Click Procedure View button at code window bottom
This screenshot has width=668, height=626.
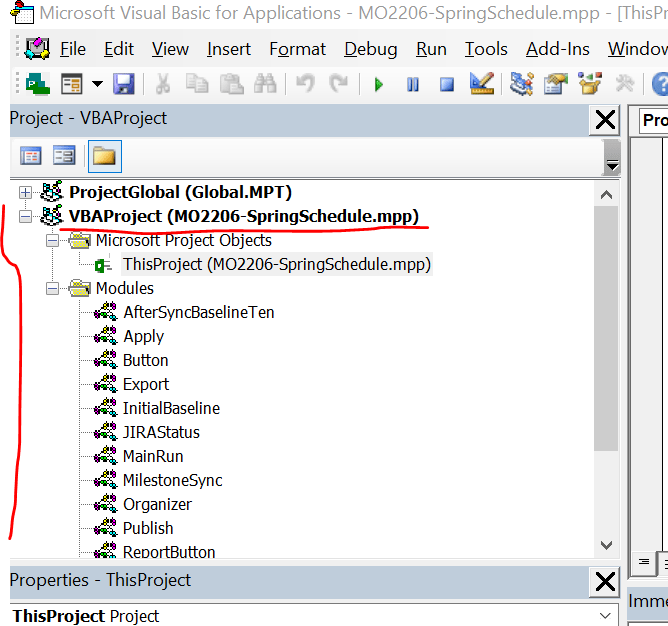(644, 563)
